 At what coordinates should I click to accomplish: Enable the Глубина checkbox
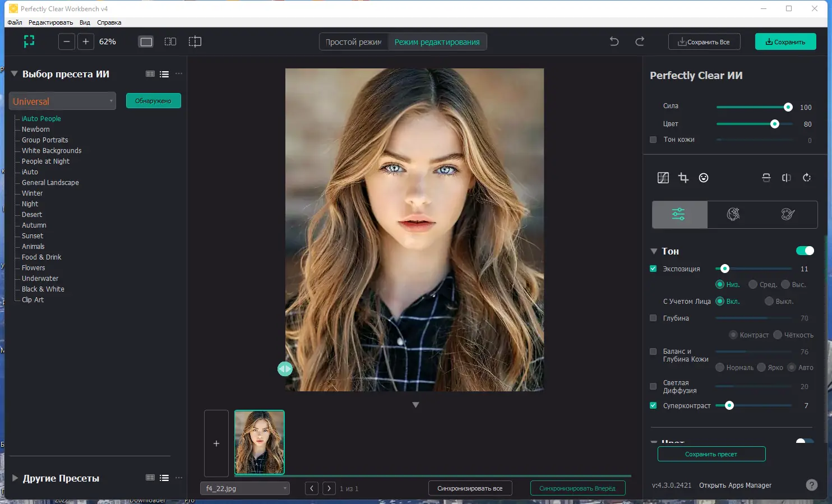pos(653,318)
